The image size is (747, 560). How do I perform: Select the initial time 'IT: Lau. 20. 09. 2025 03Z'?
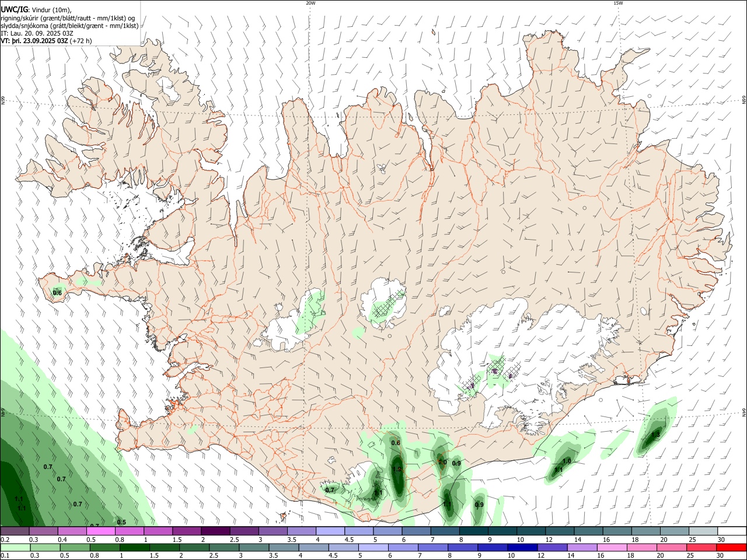click(x=37, y=33)
